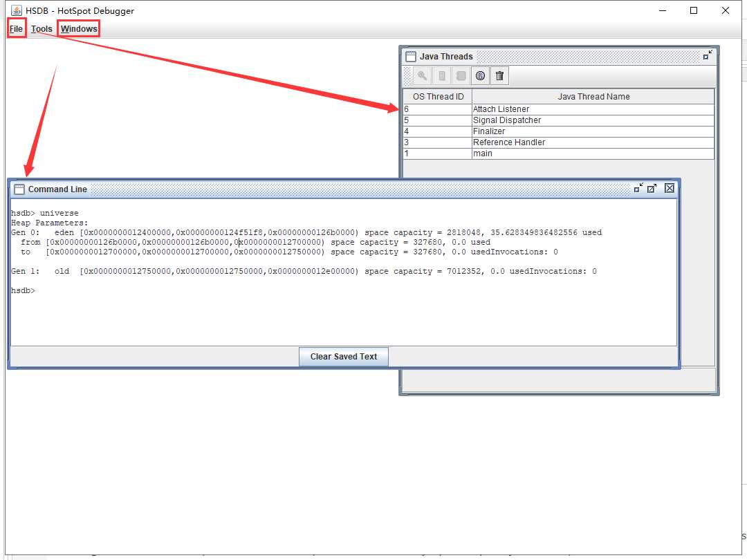Click the 'to' space output line
The width and height of the screenshot is (747, 560).
pos(289,252)
